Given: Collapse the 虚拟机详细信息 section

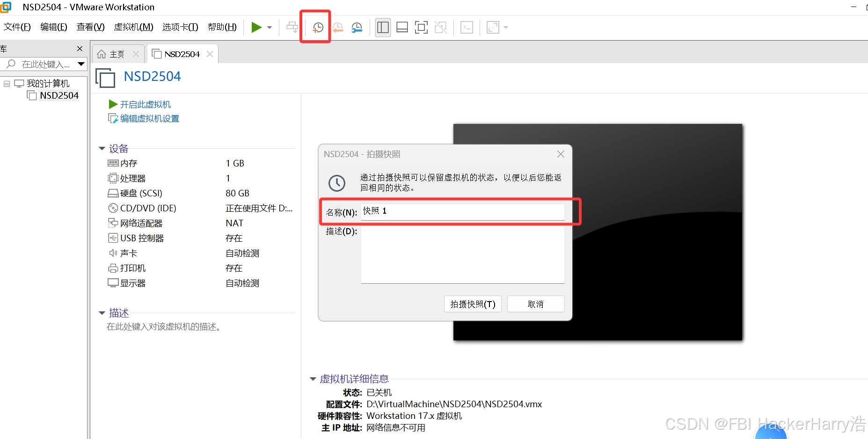Looking at the screenshot, I should pyautogui.click(x=313, y=379).
